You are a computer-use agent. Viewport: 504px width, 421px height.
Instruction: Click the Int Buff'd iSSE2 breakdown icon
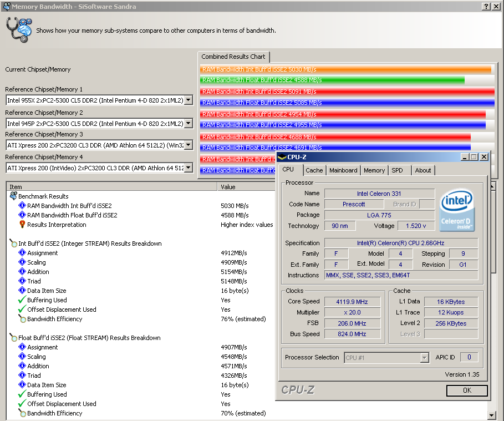pos(13,244)
